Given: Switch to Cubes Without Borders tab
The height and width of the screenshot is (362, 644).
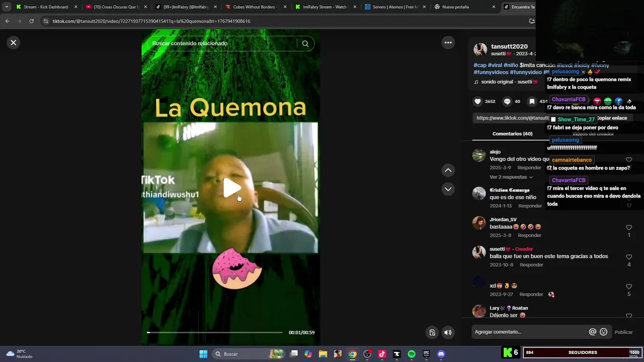Looking at the screenshot, I should [x=255, y=7].
